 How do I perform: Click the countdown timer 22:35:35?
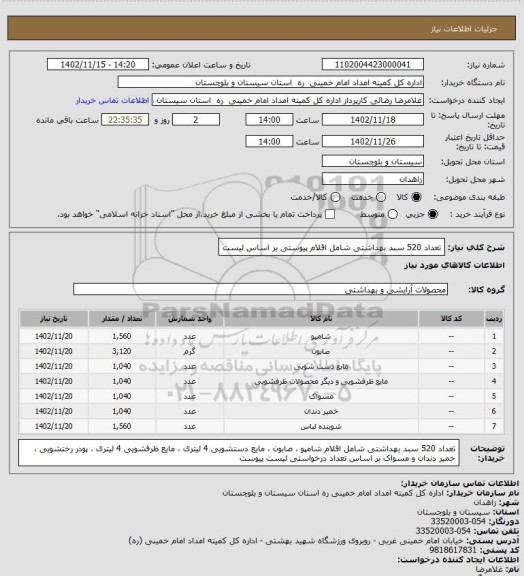pyautogui.click(x=125, y=120)
